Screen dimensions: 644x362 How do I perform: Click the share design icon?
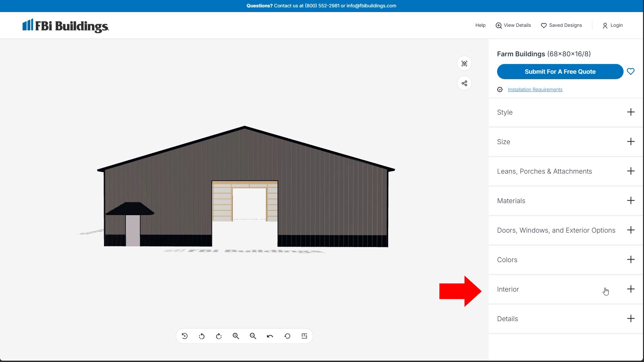pos(464,83)
